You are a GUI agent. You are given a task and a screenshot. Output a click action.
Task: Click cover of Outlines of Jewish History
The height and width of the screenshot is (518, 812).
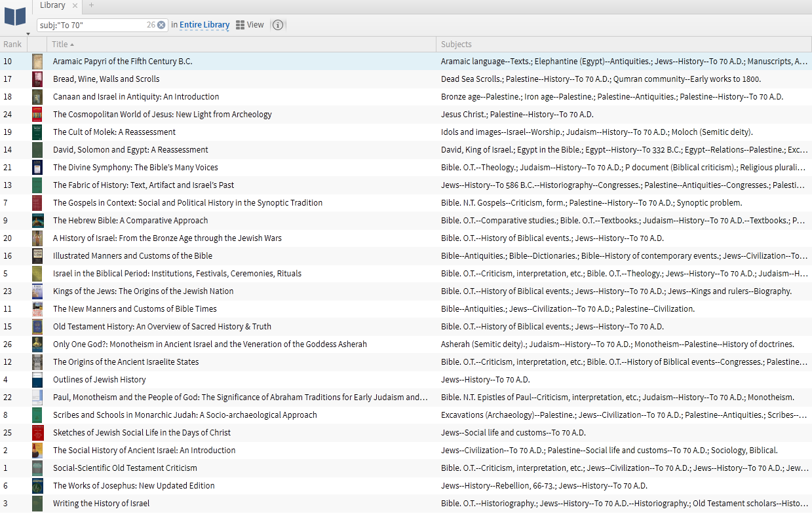(37, 380)
